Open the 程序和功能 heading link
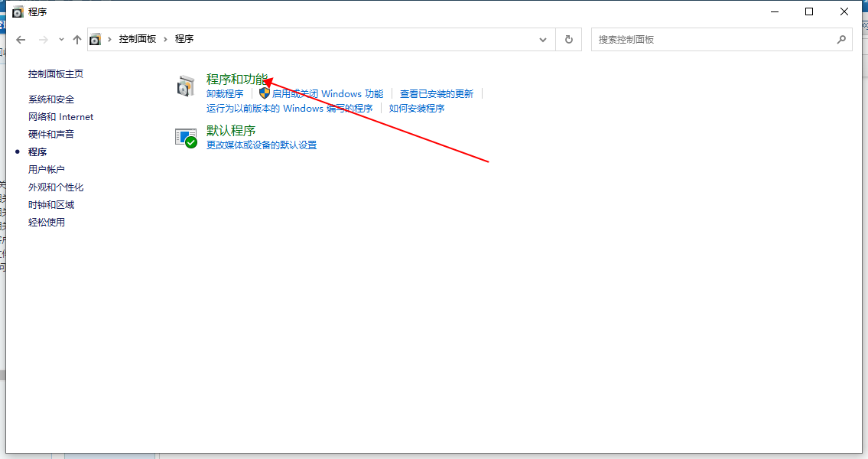 237,79
